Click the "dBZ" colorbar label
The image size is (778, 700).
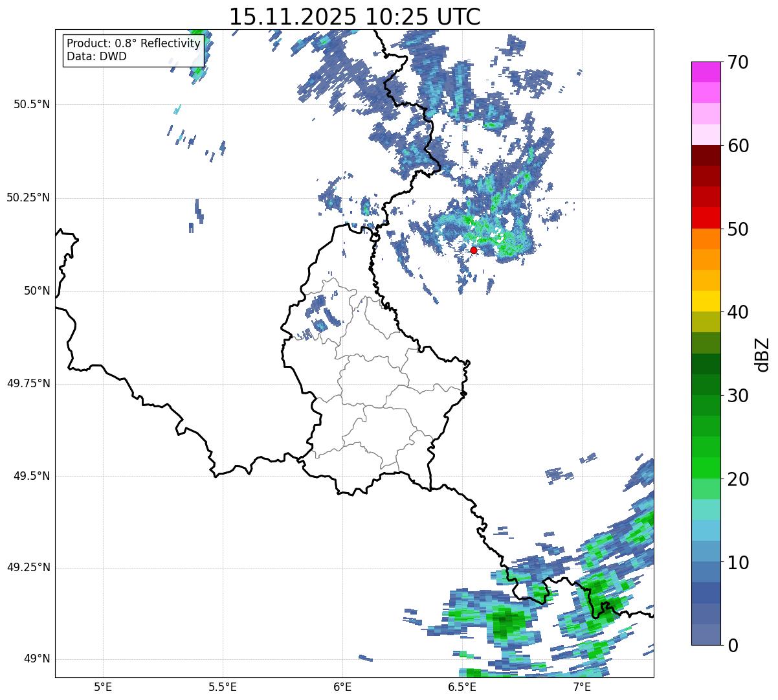pyautogui.click(x=762, y=354)
